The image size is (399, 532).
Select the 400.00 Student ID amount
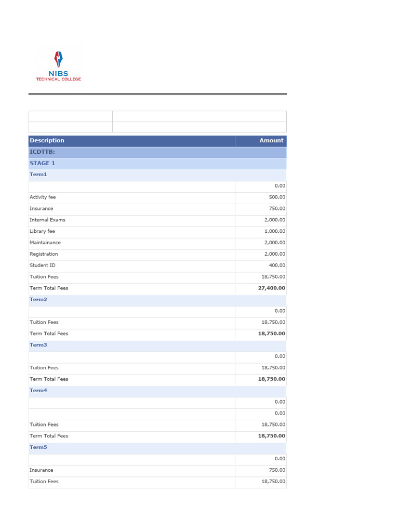click(277, 265)
